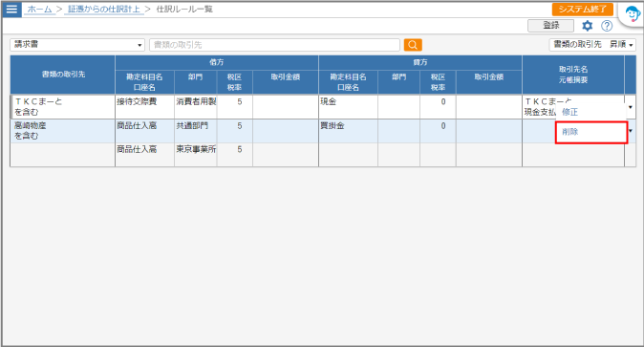Click the assistant mascot face icon
Screen dimensions: 644x347
pyautogui.click(x=633, y=14)
